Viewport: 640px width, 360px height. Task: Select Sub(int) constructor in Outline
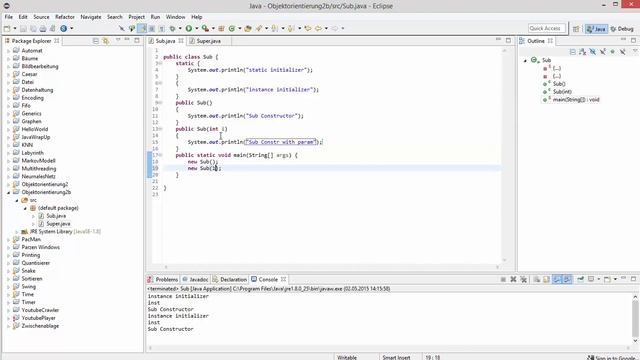[562, 92]
